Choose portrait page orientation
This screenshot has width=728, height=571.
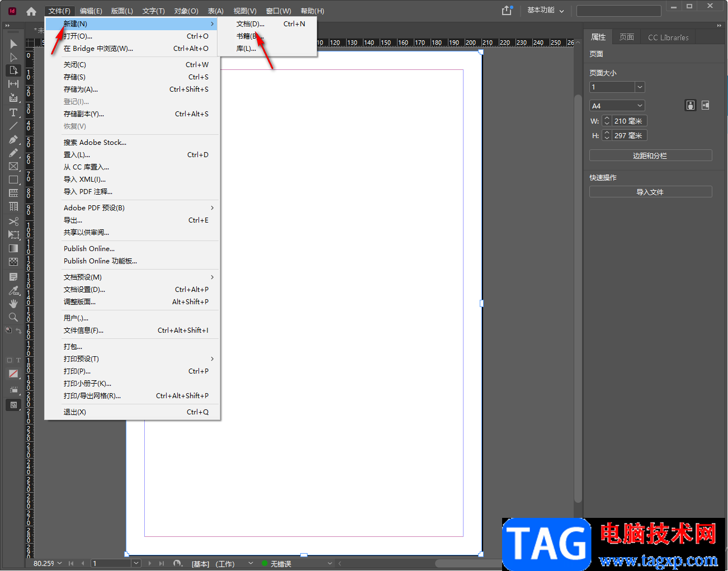(x=691, y=105)
